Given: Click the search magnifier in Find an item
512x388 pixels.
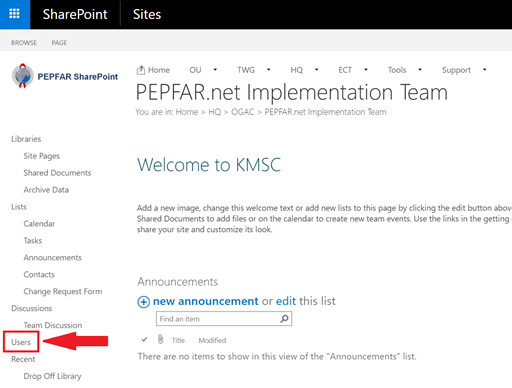Looking at the screenshot, I should (284, 319).
